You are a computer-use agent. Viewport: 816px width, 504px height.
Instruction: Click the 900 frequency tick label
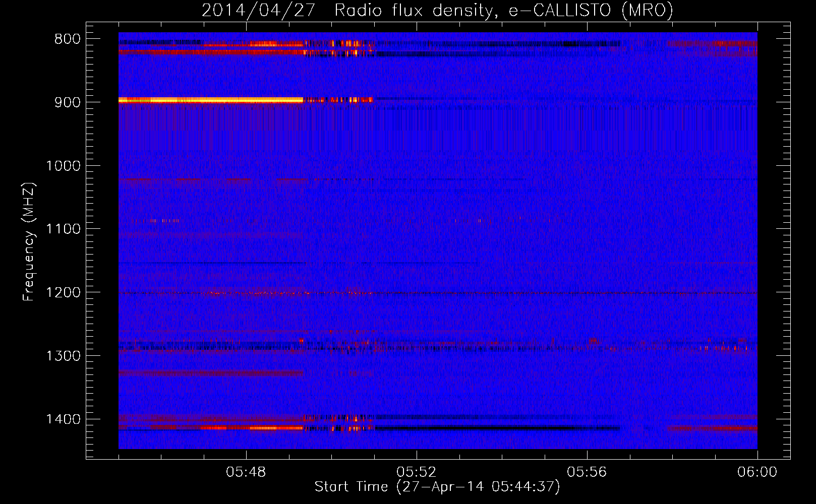[68, 102]
